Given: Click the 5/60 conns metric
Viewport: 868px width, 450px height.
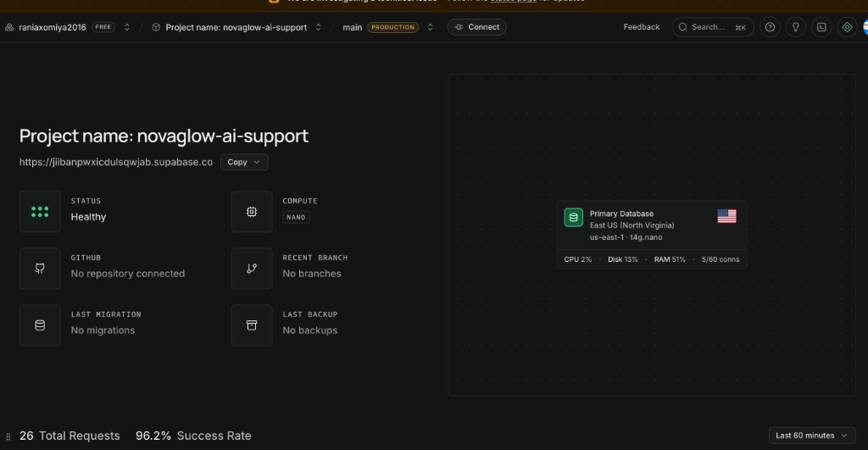Looking at the screenshot, I should [721, 259].
